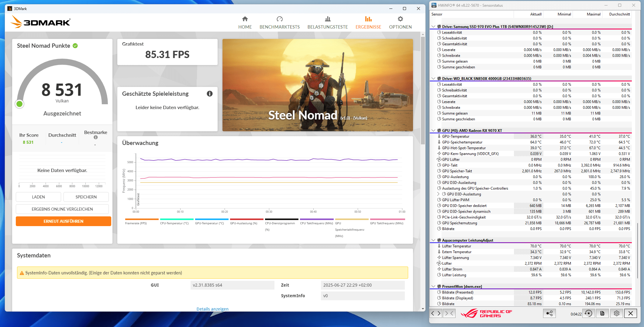Open the Details anzeigen link
Viewport: 644px width, 327px height.
click(x=212, y=309)
